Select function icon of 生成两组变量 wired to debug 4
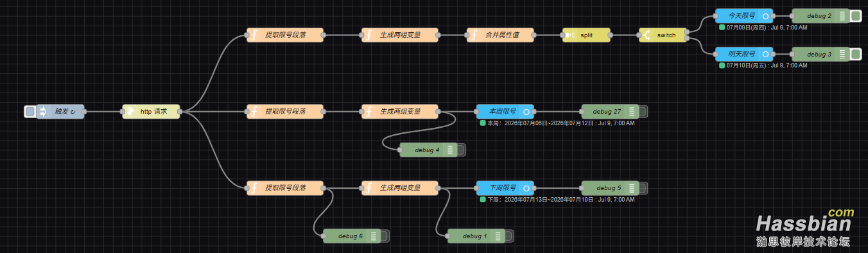 pos(369,112)
